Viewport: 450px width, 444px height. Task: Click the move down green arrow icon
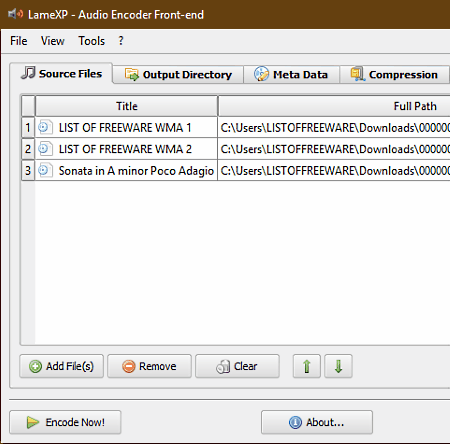338,366
